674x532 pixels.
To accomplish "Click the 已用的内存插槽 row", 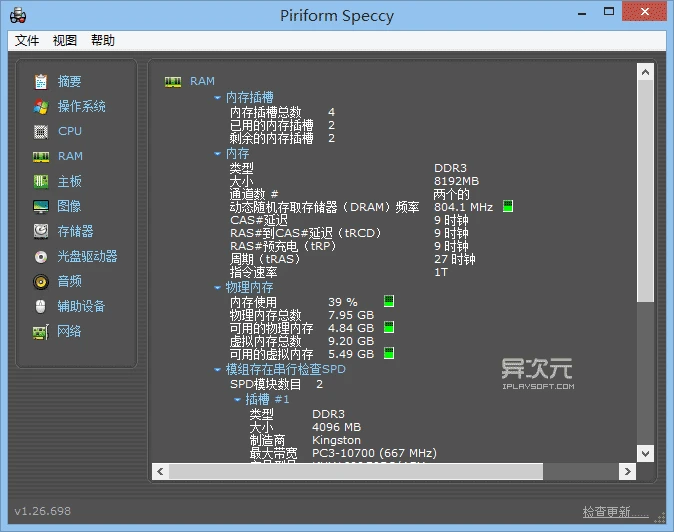I will pyautogui.click(x=282, y=125).
